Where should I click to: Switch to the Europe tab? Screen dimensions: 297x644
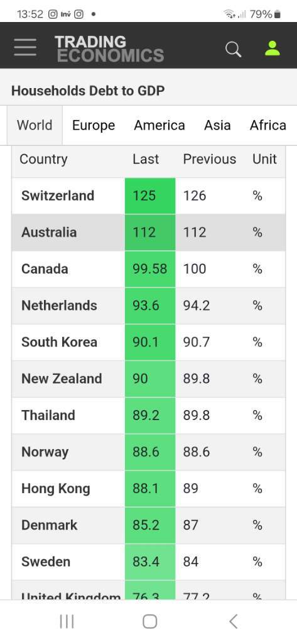click(94, 125)
